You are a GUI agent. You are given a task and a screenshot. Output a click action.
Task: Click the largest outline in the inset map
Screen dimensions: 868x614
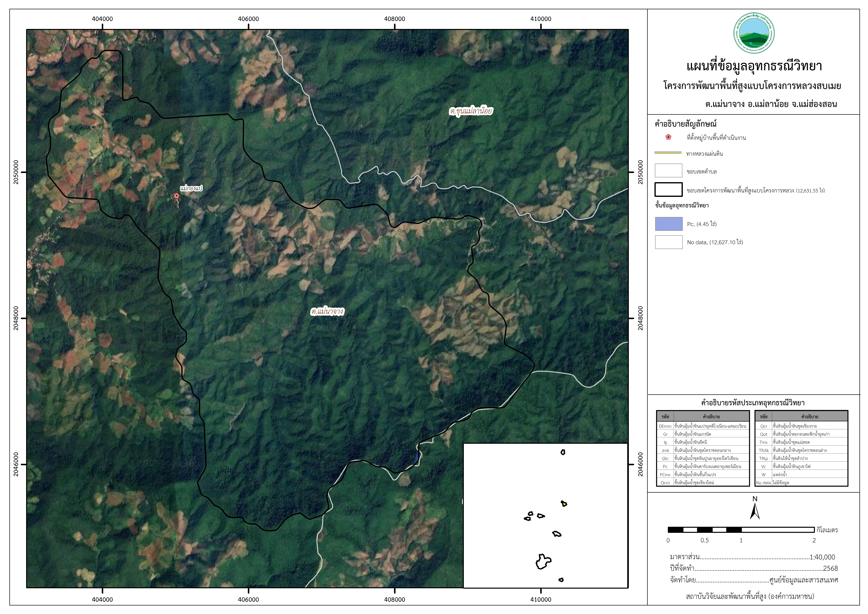pos(544,561)
